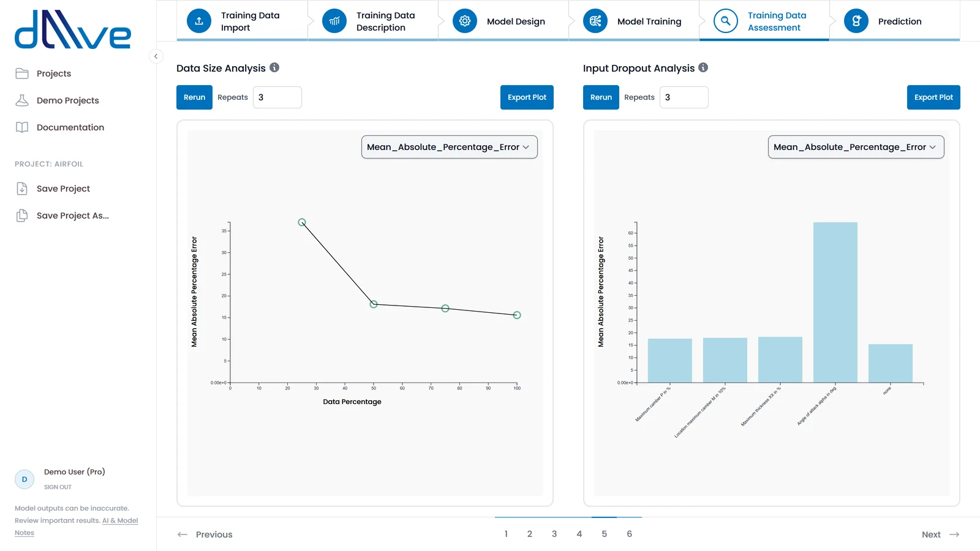Collapse the sidebar with the chevron button
Screen dimensions: 980x551
[x=156, y=56]
